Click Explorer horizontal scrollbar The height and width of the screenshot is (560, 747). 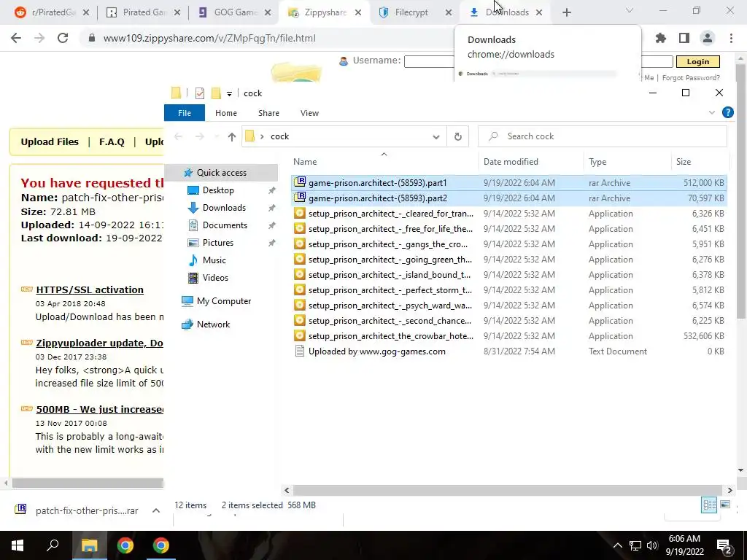click(508, 490)
